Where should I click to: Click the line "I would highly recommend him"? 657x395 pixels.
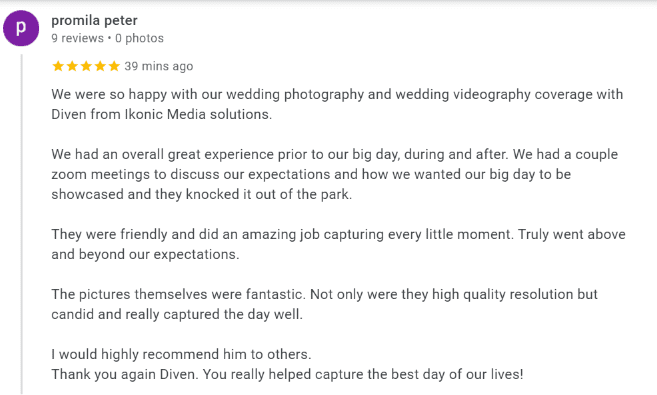[181, 354]
